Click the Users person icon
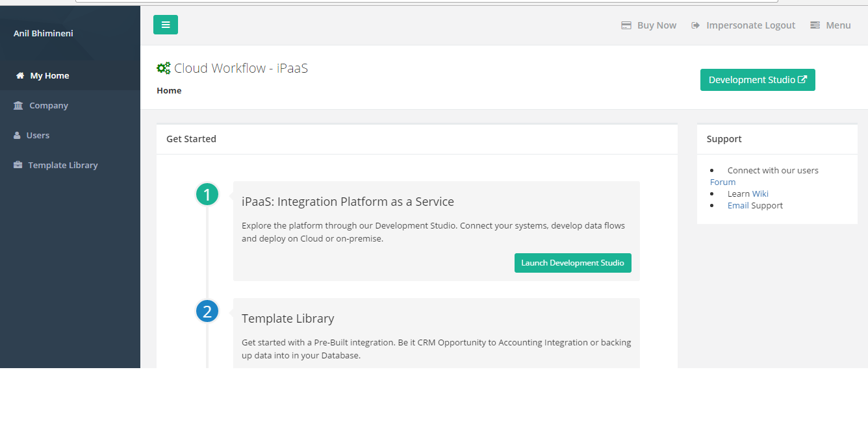This screenshot has width=868, height=448. (x=18, y=136)
